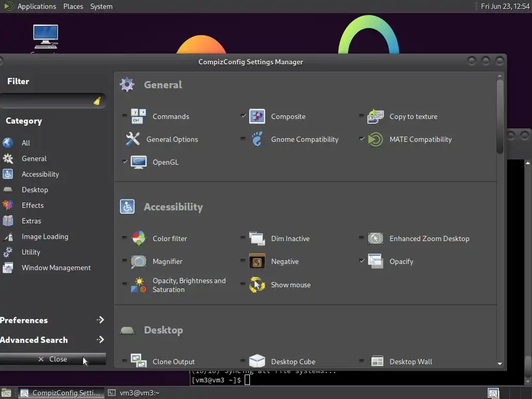Select the Effects category

(33, 205)
